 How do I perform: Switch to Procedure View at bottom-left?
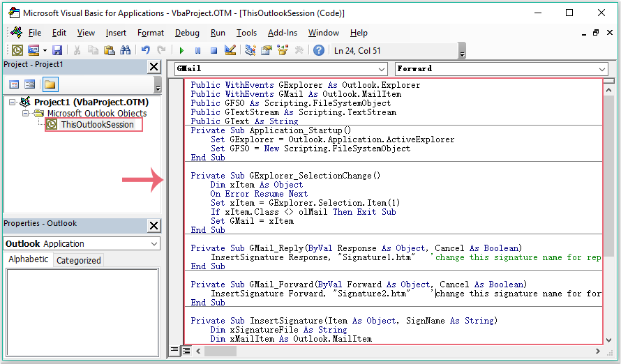point(174,350)
